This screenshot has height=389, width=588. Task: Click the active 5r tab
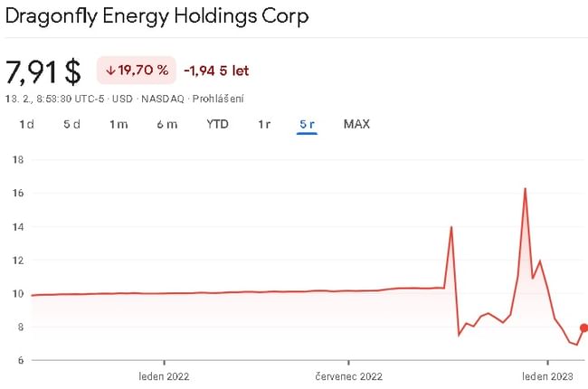pyautogui.click(x=307, y=124)
